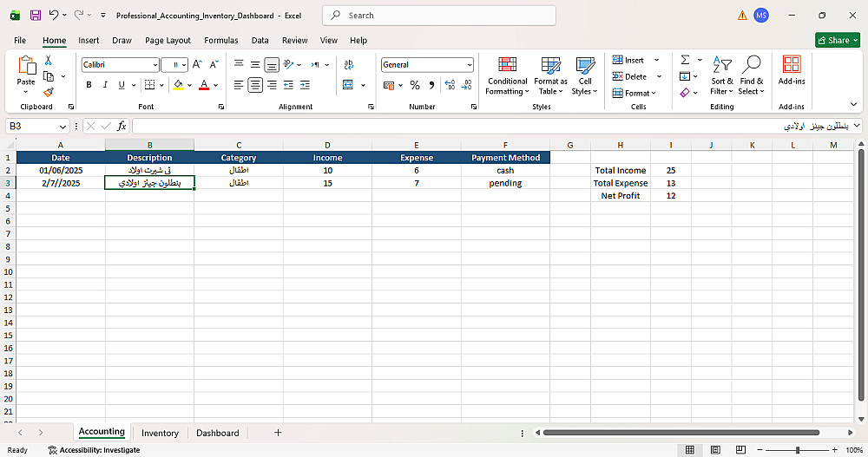Image resolution: width=868 pixels, height=457 pixels.
Task: Open the Formulas ribbon tab
Action: click(x=220, y=41)
